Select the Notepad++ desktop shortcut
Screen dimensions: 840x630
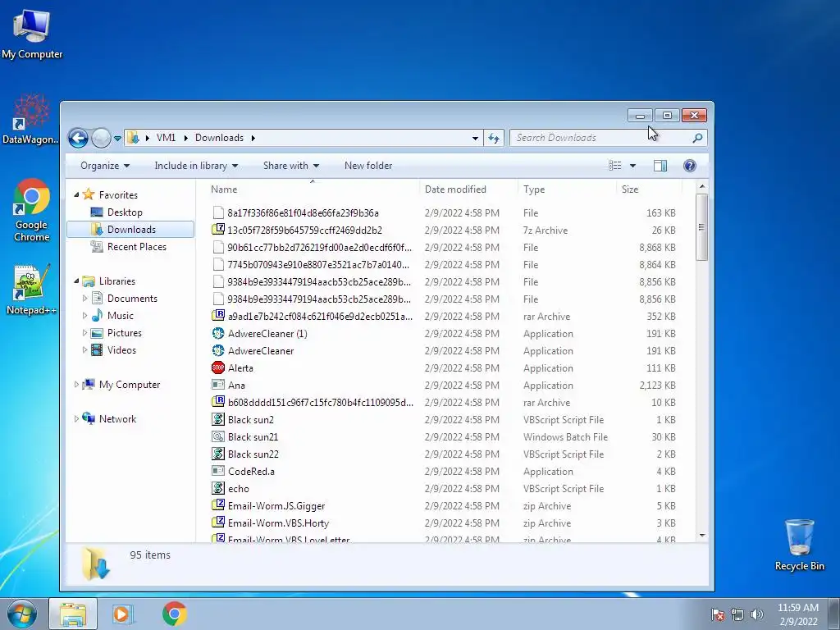tap(31, 290)
